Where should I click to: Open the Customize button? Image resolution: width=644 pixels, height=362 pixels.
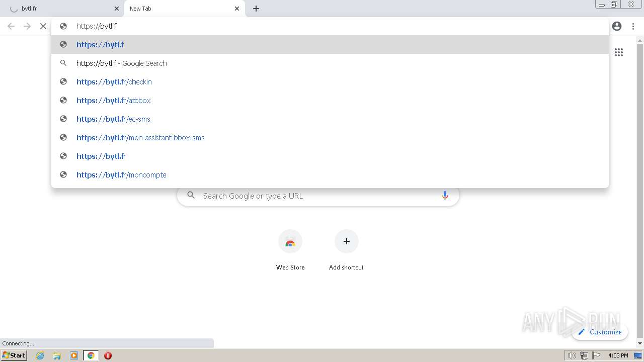pyautogui.click(x=600, y=332)
